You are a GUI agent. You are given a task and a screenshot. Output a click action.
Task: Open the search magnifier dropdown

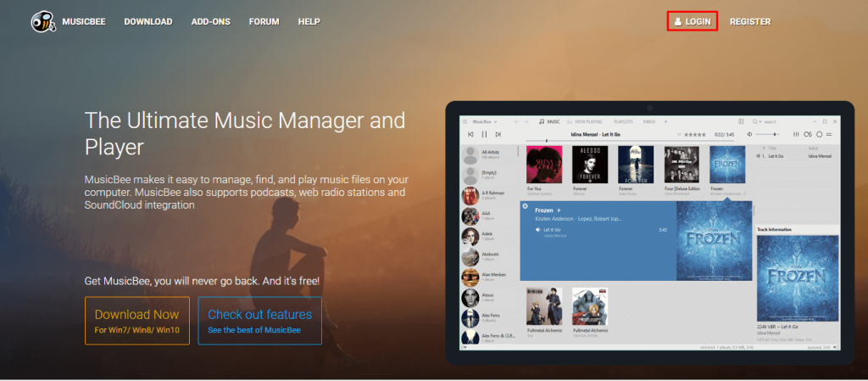pos(757,121)
